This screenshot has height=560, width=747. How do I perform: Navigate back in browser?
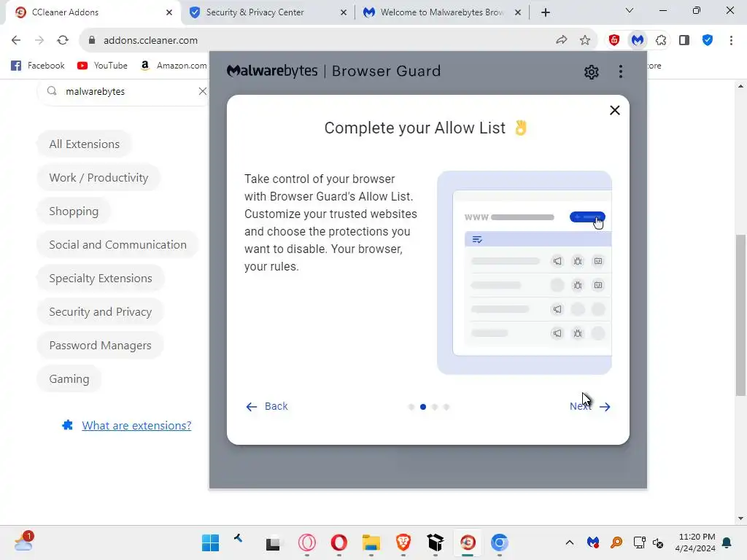tap(16, 41)
